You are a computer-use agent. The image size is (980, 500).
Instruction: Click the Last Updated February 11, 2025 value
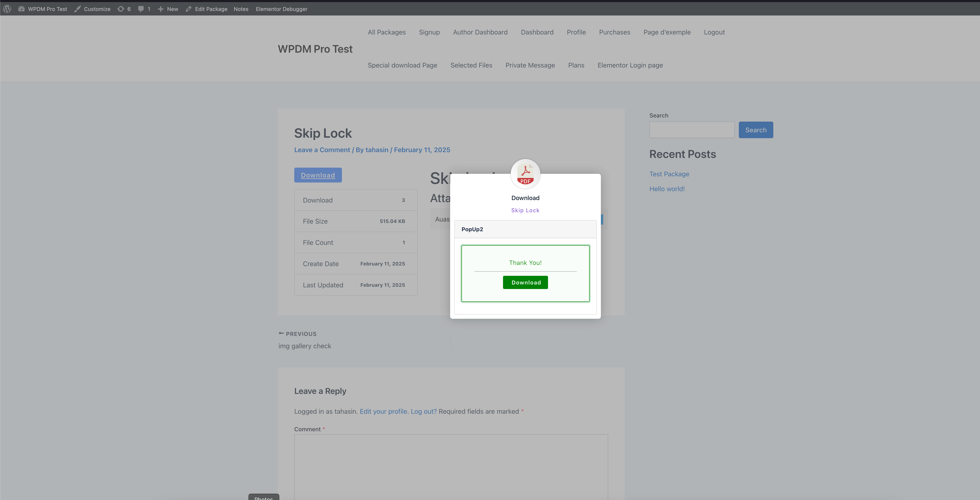tap(382, 285)
